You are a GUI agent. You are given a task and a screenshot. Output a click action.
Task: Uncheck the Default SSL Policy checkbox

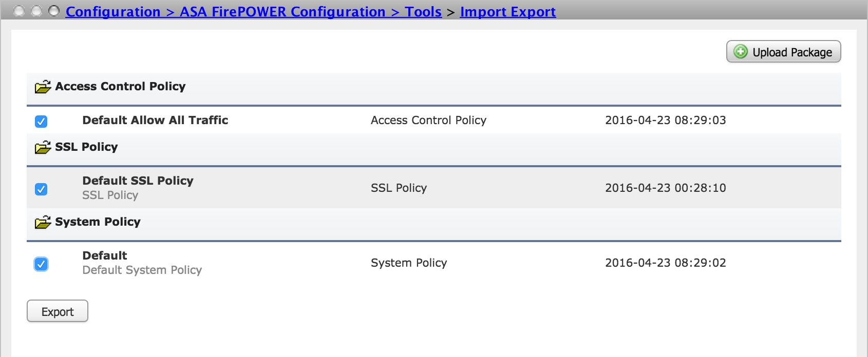click(41, 189)
